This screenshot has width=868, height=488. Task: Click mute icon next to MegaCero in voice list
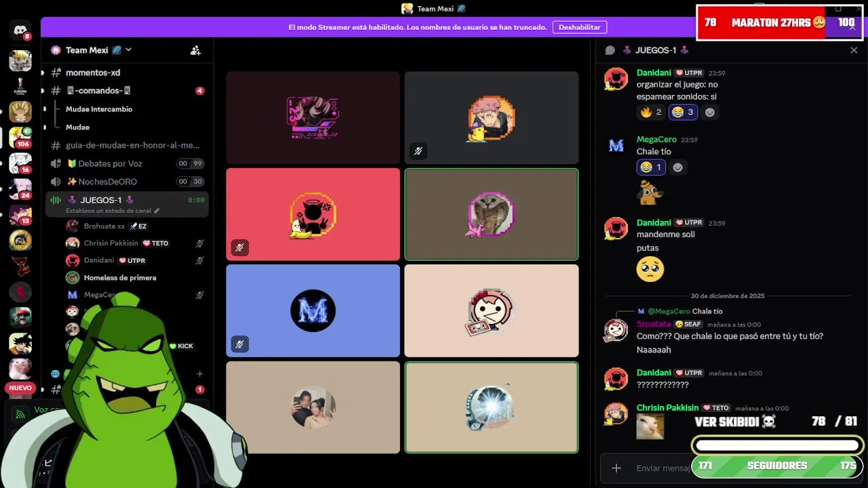point(200,296)
